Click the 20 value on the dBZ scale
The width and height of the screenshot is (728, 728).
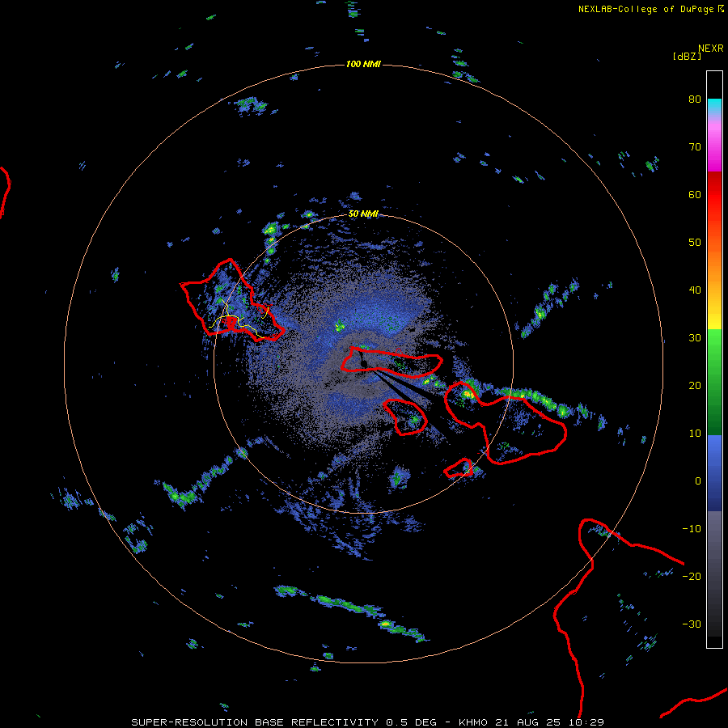pyautogui.click(x=695, y=386)
